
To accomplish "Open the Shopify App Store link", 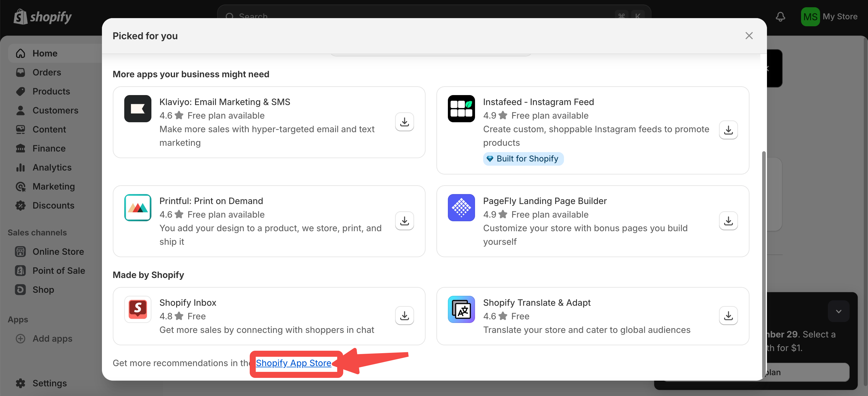I will (293, 363).
